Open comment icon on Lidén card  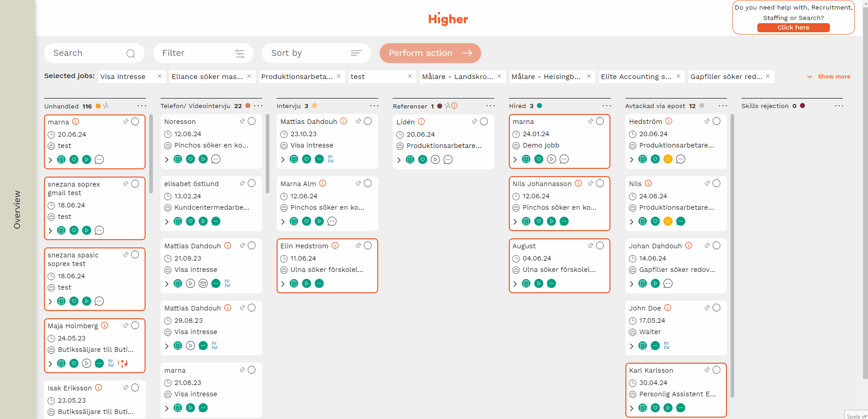coord(448,160)
